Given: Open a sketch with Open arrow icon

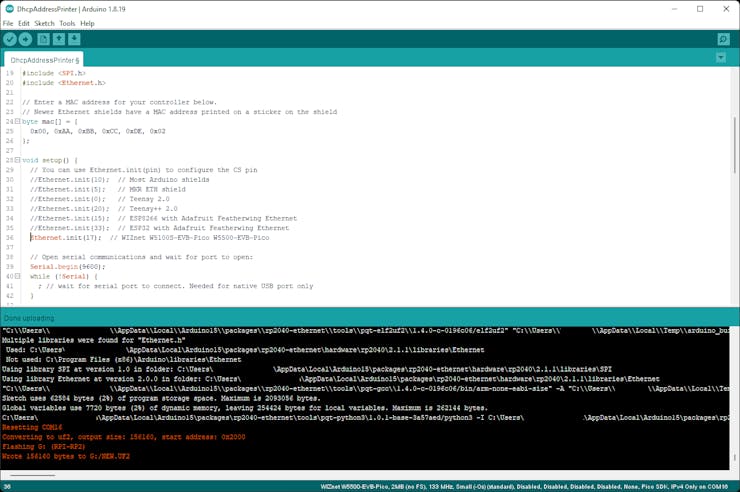Looking at the screenshot, I should [x=59, y=39].
